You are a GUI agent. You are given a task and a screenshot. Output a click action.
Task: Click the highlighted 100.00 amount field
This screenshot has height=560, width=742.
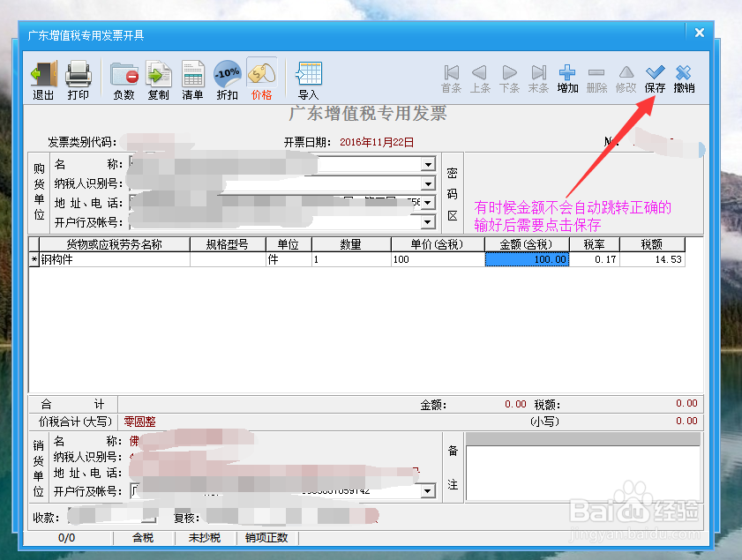pos(527,259)
